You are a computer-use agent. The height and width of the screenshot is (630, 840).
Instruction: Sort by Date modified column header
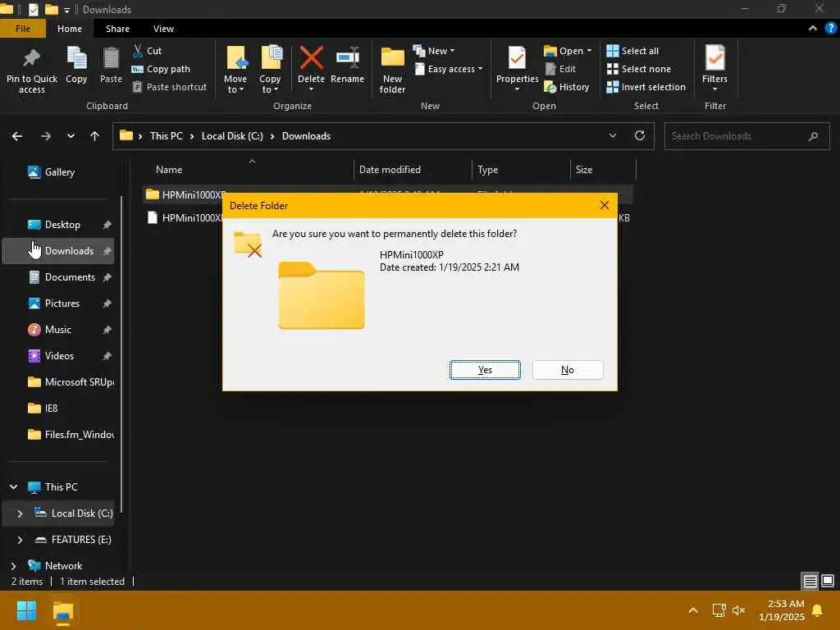413,170
